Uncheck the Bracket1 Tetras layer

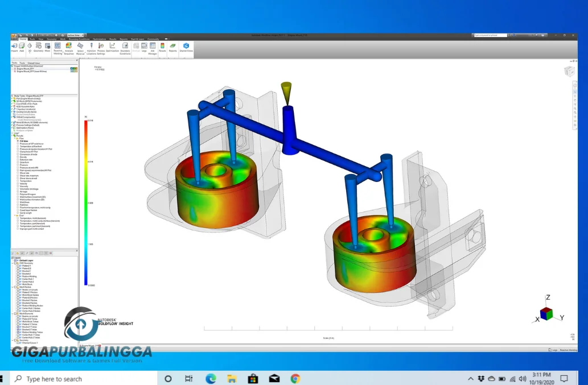[18, 327]
